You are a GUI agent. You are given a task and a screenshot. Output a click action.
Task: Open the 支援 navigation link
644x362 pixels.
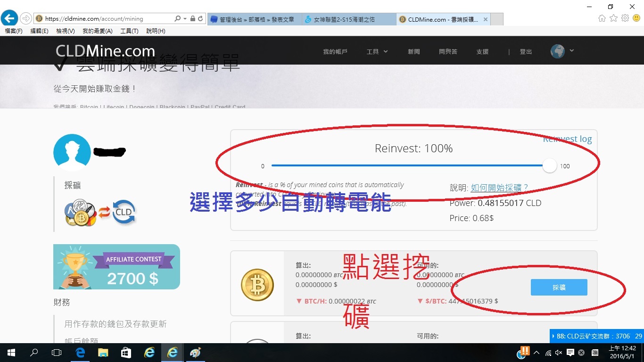pos(482,52)
